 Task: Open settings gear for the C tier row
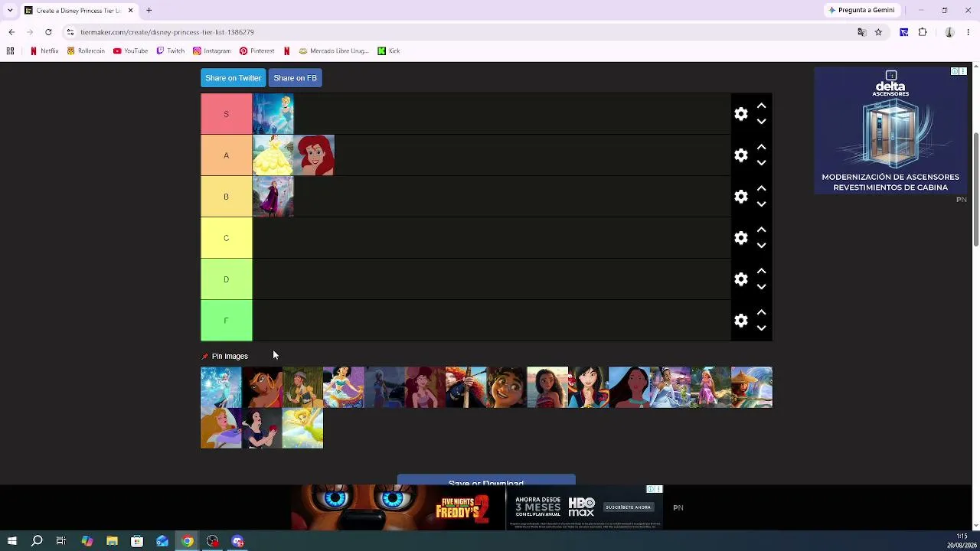click(741, 238)
